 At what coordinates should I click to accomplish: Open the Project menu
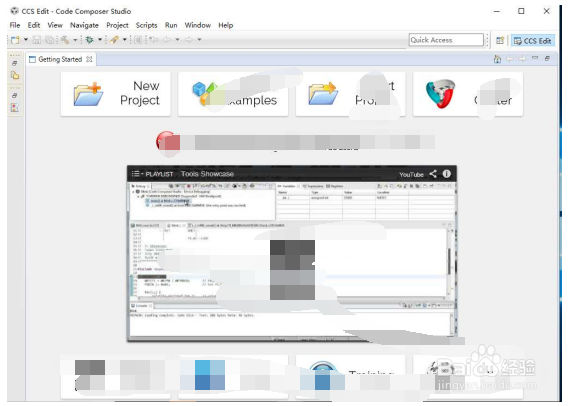coord(117,25)
